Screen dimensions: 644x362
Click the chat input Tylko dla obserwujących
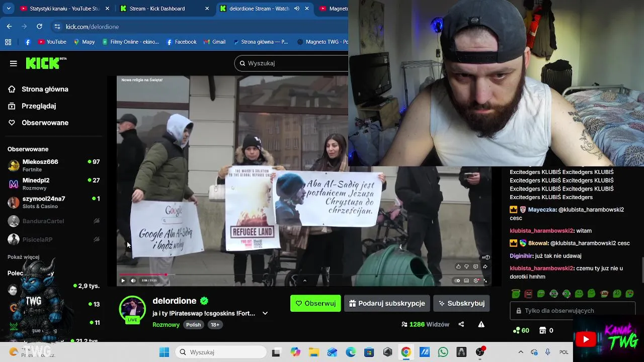tap(573, 311)
